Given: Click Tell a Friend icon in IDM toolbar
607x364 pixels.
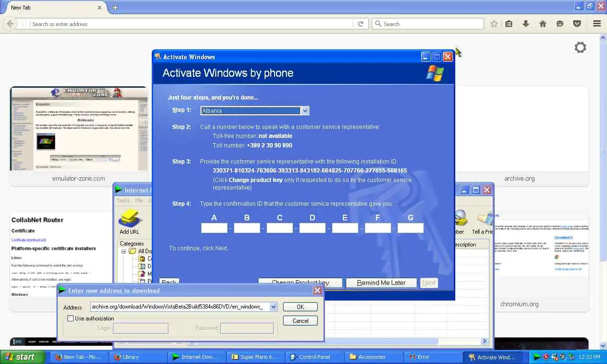Looking at the screenshot, I should (x=482, y=222).
